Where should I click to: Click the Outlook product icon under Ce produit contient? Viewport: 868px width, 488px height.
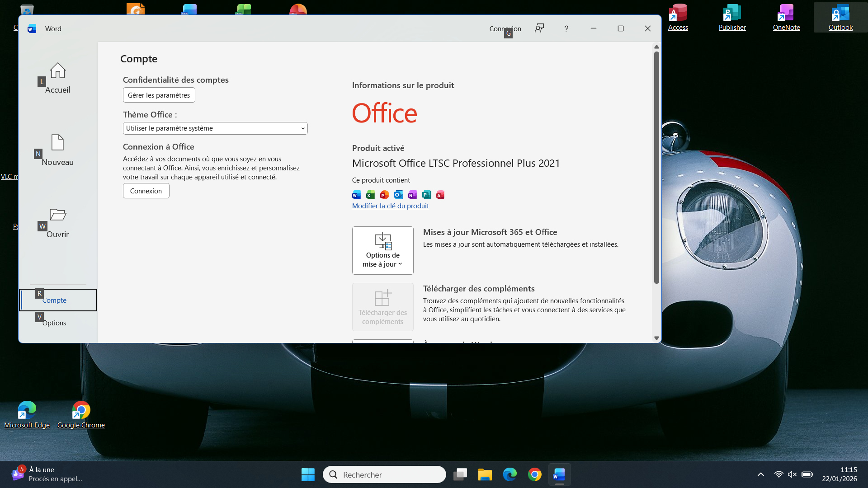click(x=398, y=195)
